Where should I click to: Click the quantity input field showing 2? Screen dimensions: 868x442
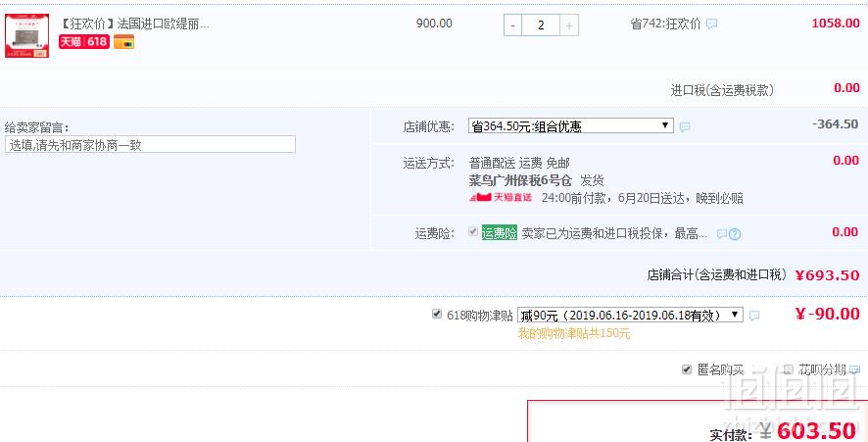pyautogui.click(x=541, y=25)
